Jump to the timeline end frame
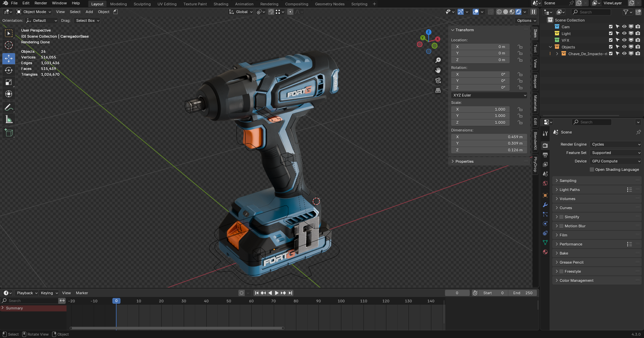Viewport: 644px width, 338px height. click(x=290, y=293)
